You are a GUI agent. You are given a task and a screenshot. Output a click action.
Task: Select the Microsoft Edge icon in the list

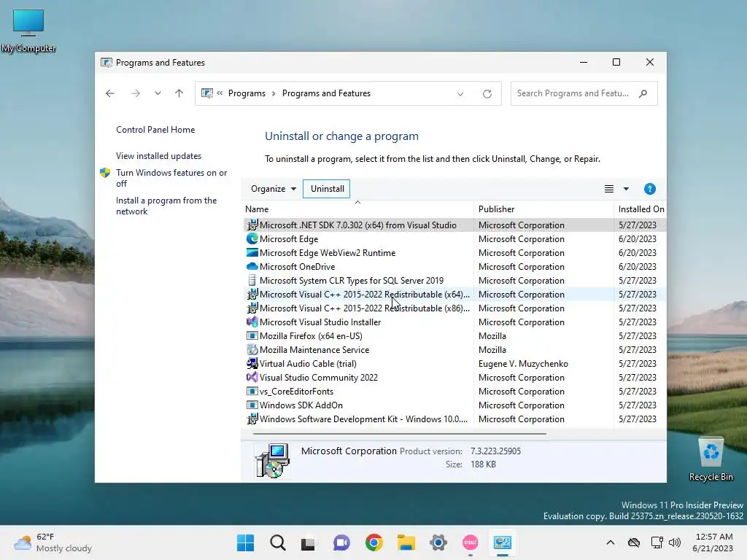click(x=252, y=238)
